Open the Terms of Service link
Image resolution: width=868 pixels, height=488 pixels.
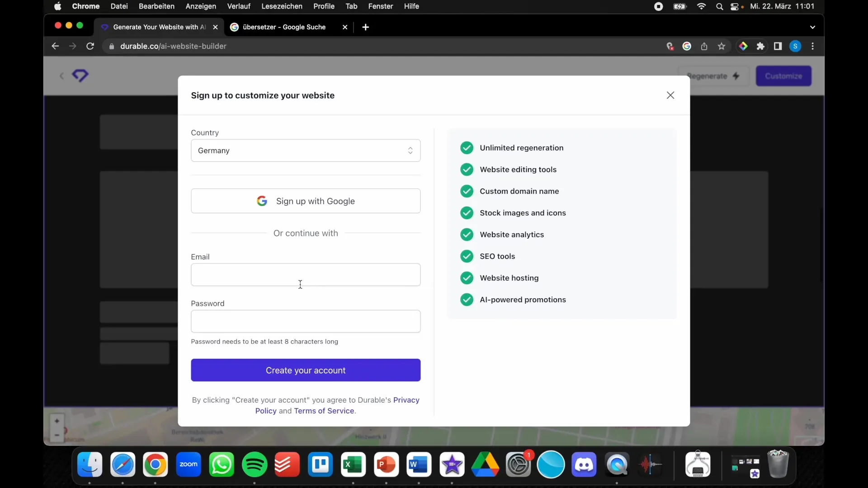[x=324, y=411]
